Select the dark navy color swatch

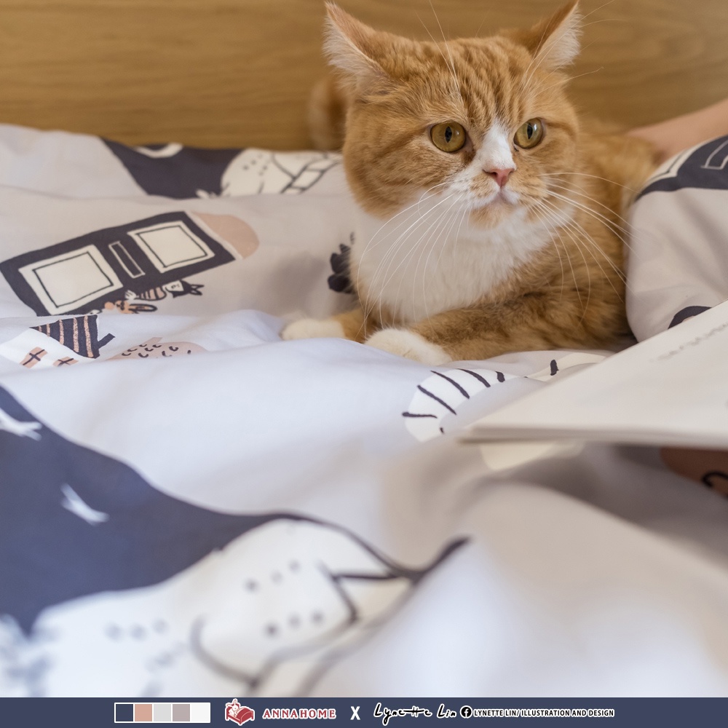click(124, 712)
